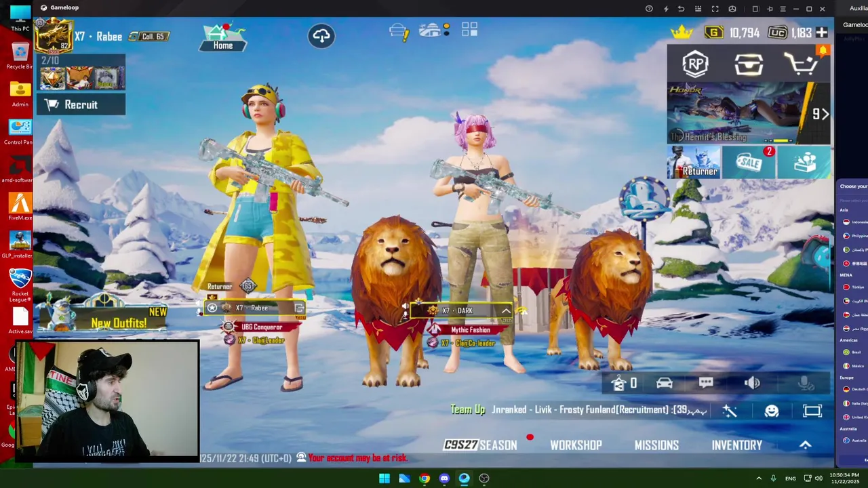The image size is (868, 488).
Task: Click the ticket flag icon at top
Action: (399, 31)
